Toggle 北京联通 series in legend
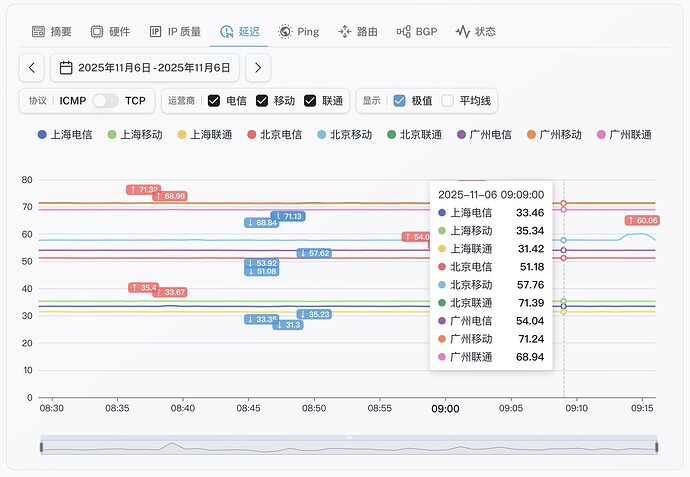 tap(415, 135)
